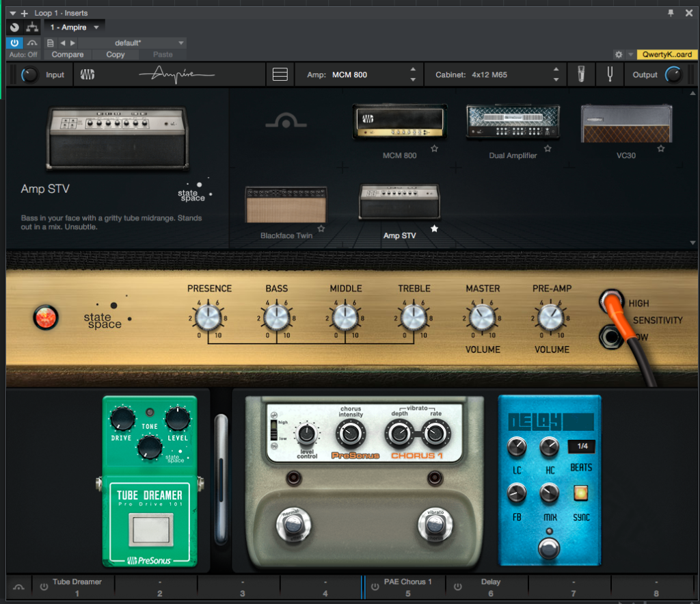Load the previous preset arrow

(x=62, y=43)
